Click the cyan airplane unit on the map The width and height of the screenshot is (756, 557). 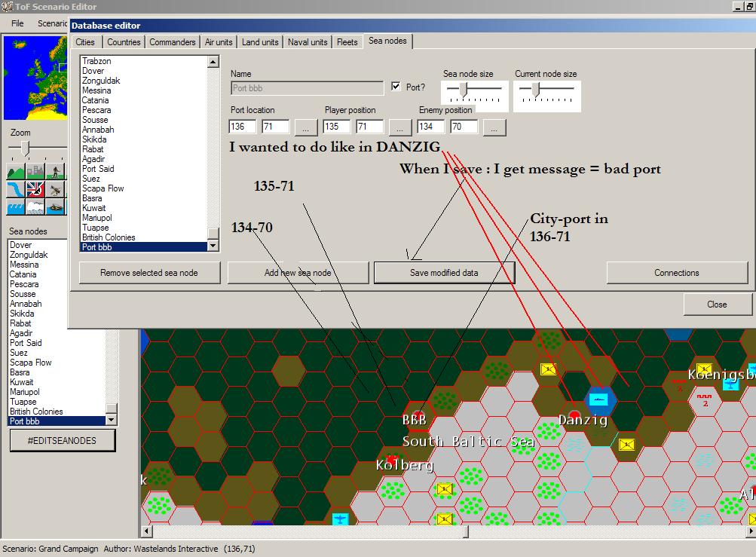pos(341,519)
